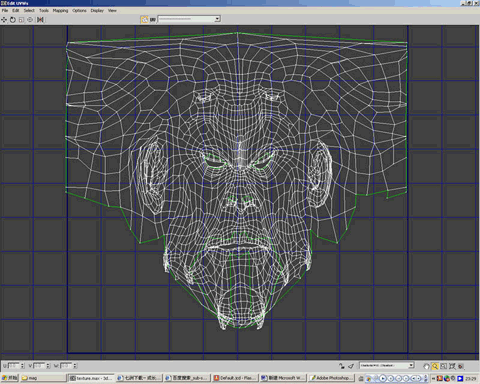Switch to texture.max 3ds Max taskbar button

tap(91, 378)
